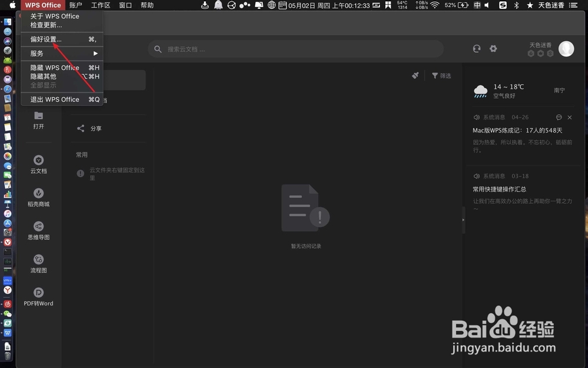Click Bluetooth icon in menu bar

(x=516, y=5)
